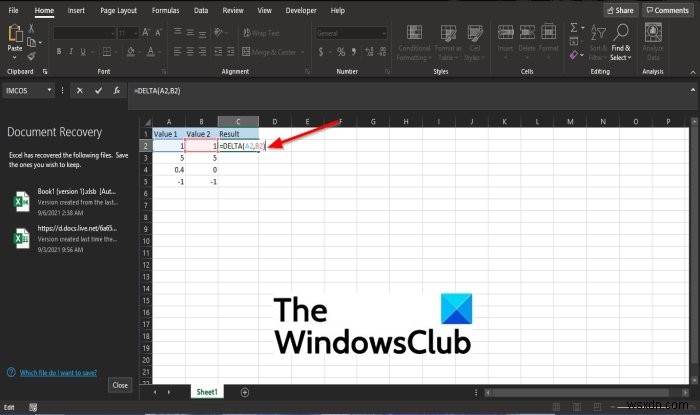The width and height of the screenshot is (700, 415).
Task: Click in the formula bar text
Action: [157, 91]
